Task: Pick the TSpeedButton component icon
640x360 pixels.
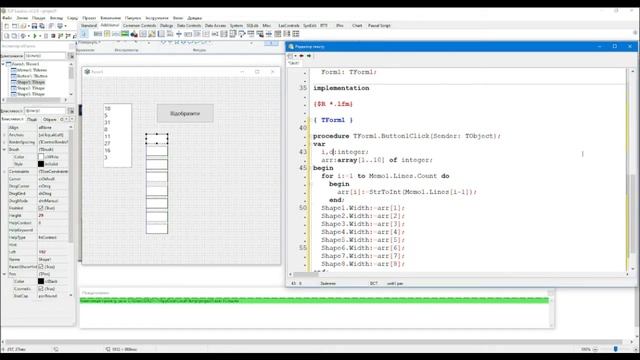Action: click(107, 34)
